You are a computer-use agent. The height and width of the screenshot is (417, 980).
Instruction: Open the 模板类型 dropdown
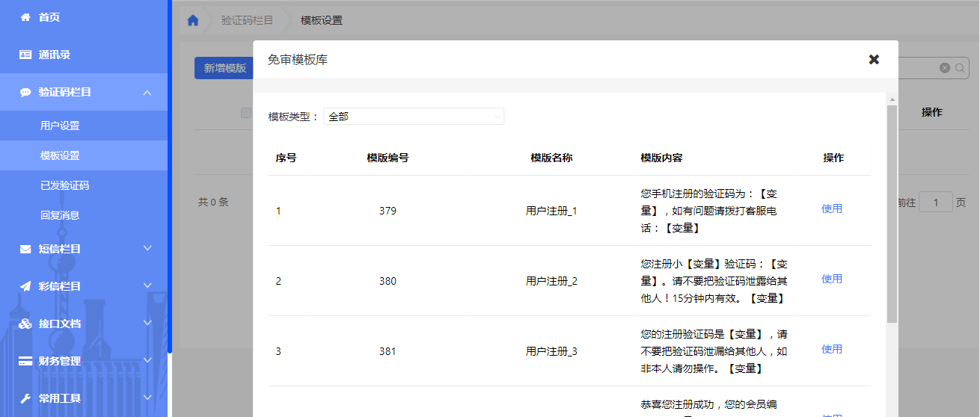point(414,117)
